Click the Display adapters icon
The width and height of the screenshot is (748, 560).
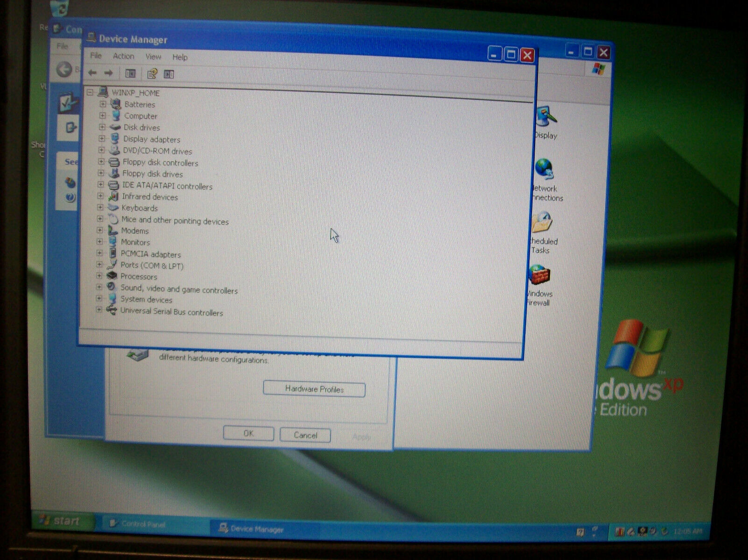pyautogui.click(x=115, y=138)
